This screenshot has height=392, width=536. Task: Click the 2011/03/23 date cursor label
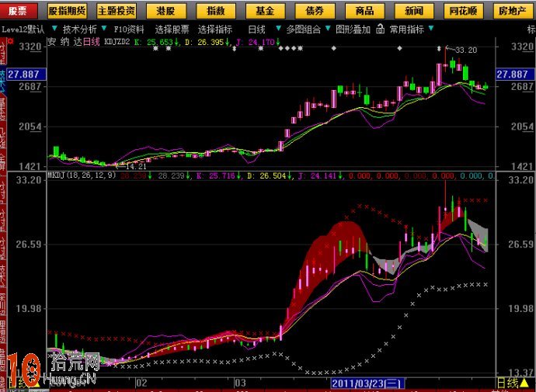[367, 383]
